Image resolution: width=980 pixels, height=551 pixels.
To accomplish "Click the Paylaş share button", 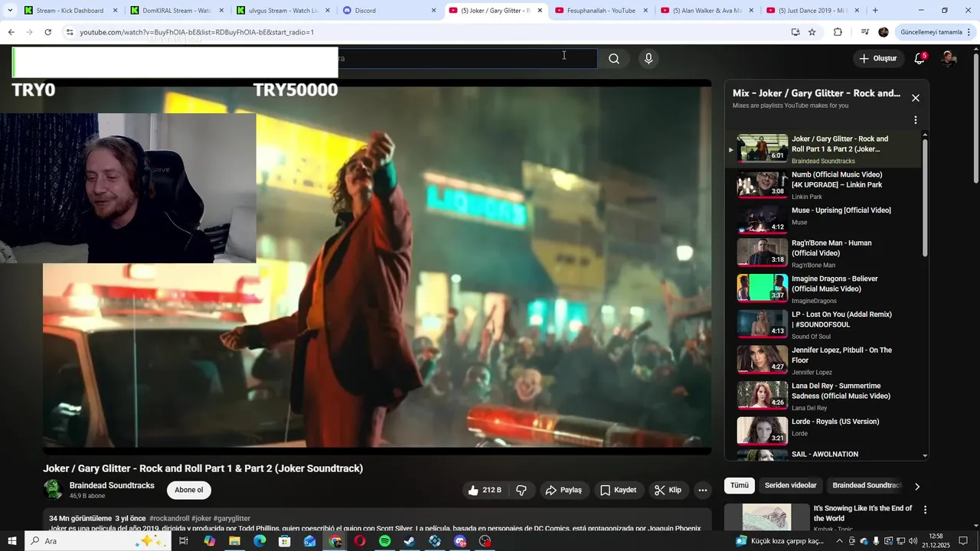I will coord(563,491).
